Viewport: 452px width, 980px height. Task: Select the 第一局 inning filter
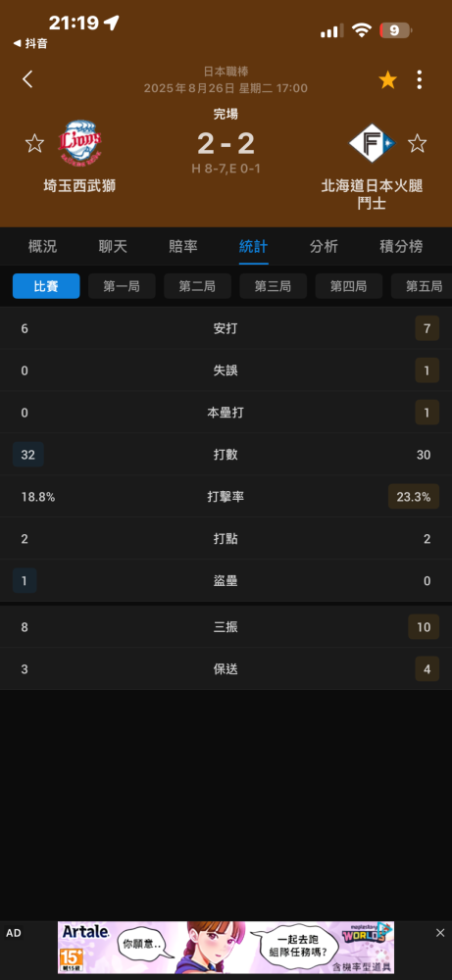click(x=122, y=286)
